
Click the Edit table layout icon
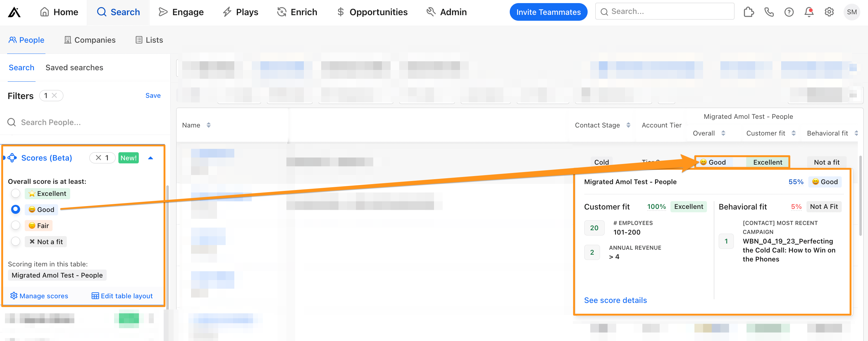[95, 296]
